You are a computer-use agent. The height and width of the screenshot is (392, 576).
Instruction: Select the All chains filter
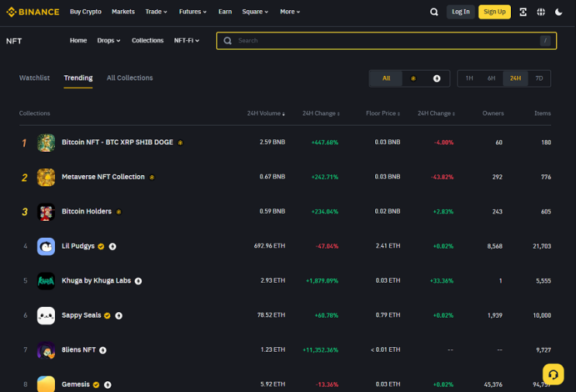pyautogui.click(x=386, y=78)
